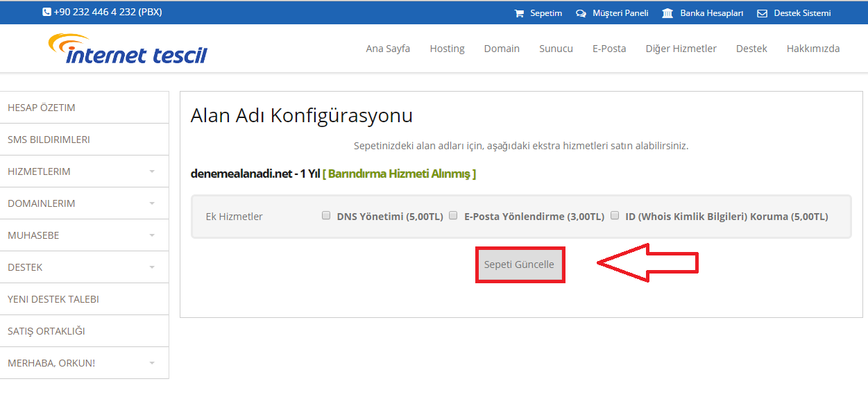Expand the DOMAINLERIM dropdown arrow
Viewport: 868px width, 395px height.
[152, 203]
